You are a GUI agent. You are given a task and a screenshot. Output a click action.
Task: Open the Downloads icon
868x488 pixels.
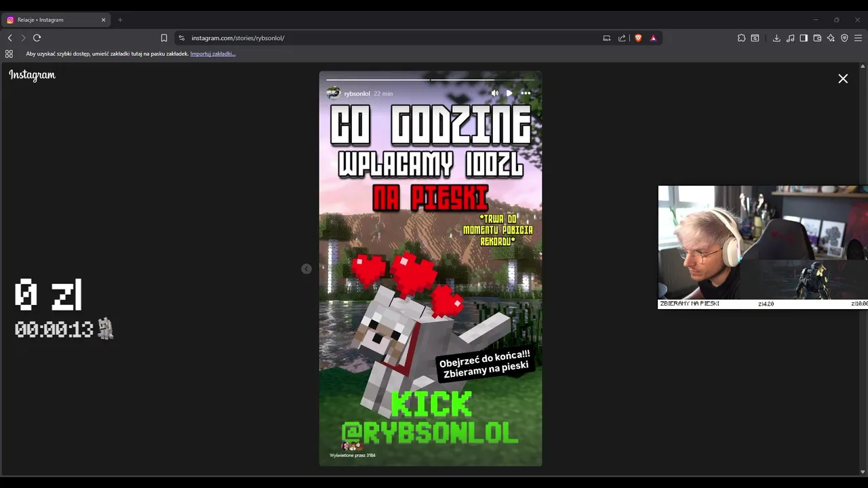pos(776,38)
